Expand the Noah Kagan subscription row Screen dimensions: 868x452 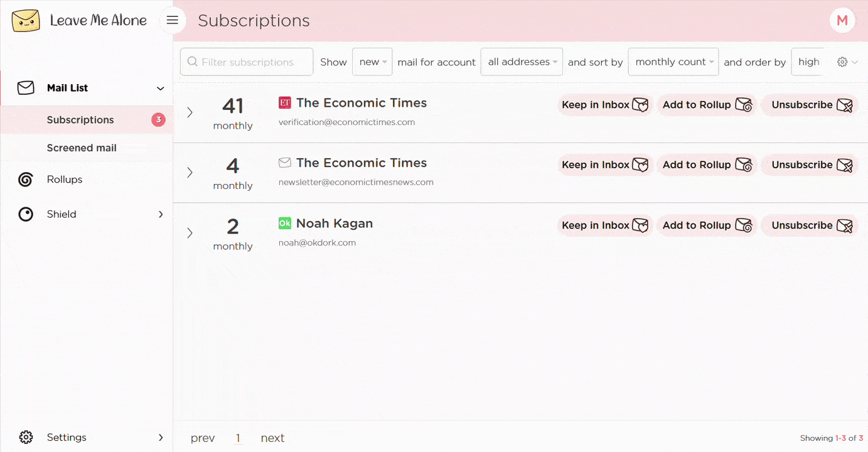(x=190, y=234)
